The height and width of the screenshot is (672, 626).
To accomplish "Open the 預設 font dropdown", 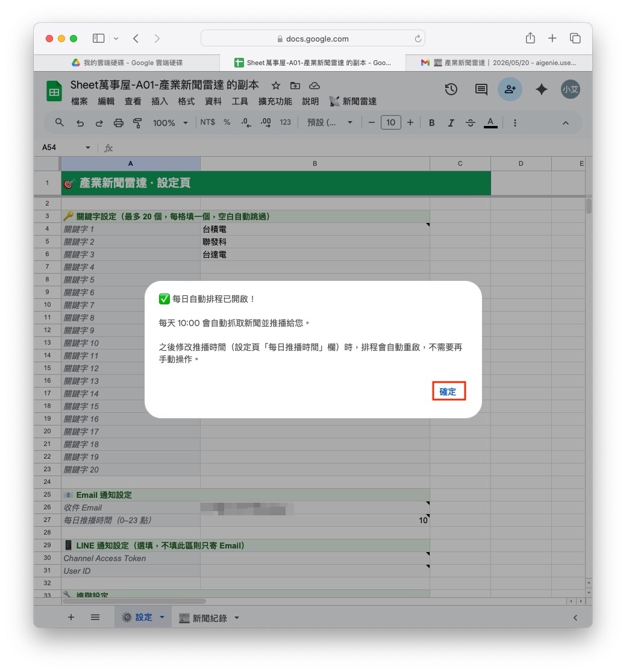I will pyautogui.click(x=330, y=122).
